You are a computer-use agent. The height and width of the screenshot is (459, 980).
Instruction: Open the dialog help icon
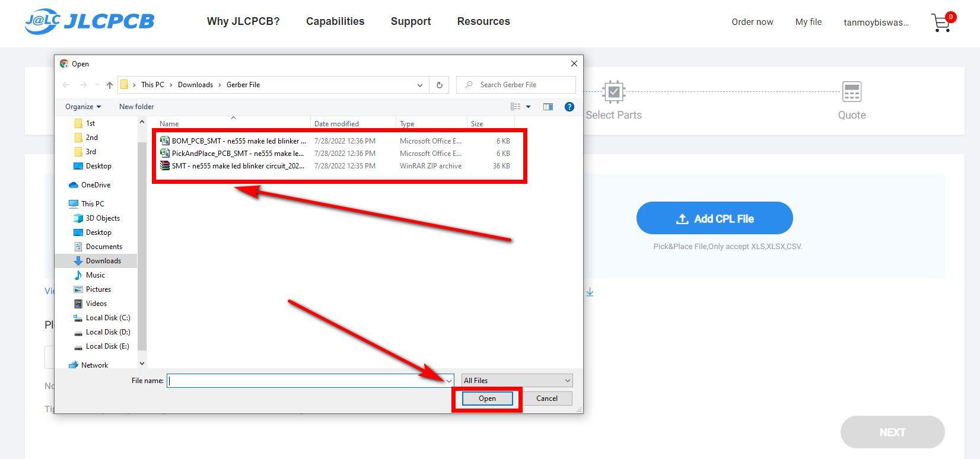[569, 107]
